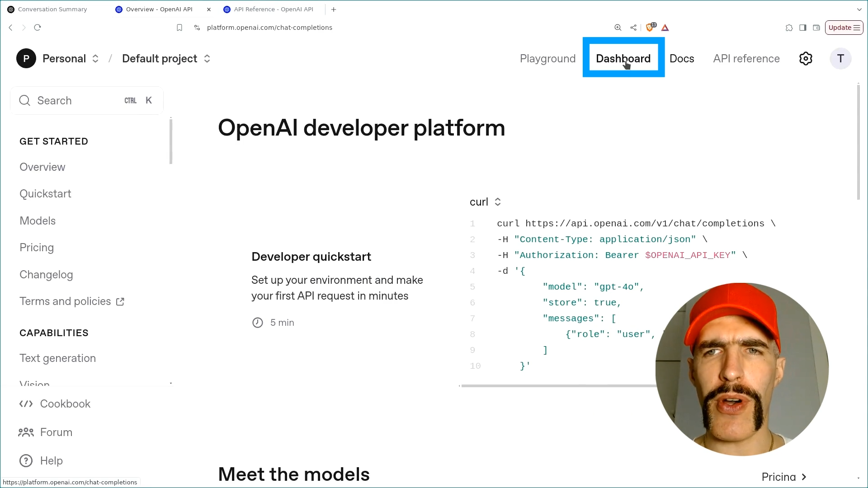Click the "$OPENAI_API_KEY" text in code
This screenshot has width=868, height=488.
687,255
